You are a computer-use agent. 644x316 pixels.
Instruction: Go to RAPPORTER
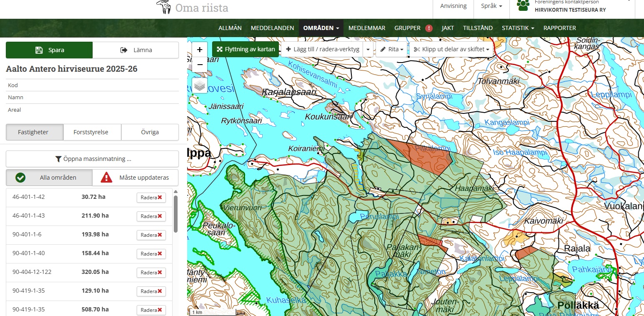point(560,28)
